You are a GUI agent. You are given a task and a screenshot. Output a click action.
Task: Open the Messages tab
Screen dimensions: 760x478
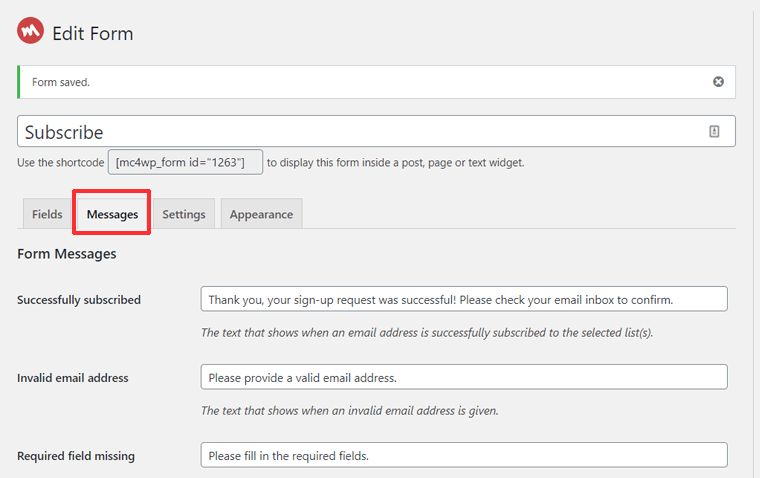point(112,214)
